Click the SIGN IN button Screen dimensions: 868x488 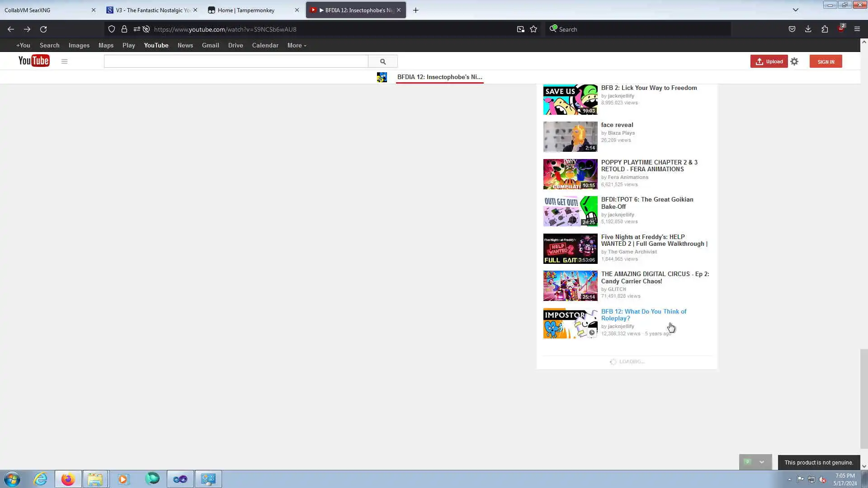(x=826, y=61)
